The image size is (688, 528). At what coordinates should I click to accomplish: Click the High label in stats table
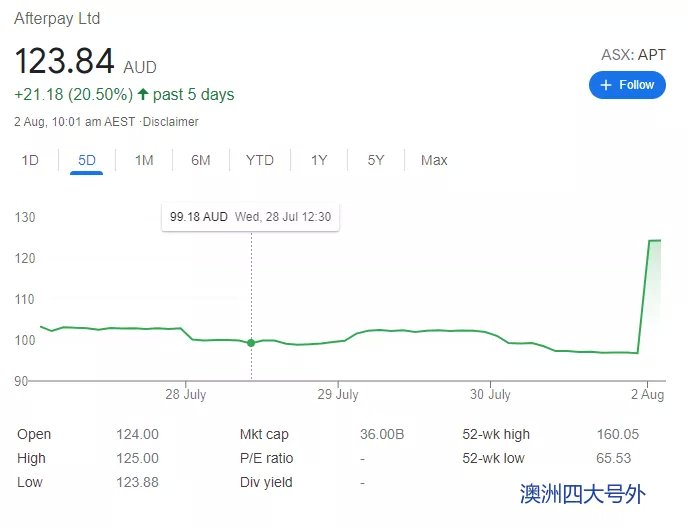click(x=31, y=458)
